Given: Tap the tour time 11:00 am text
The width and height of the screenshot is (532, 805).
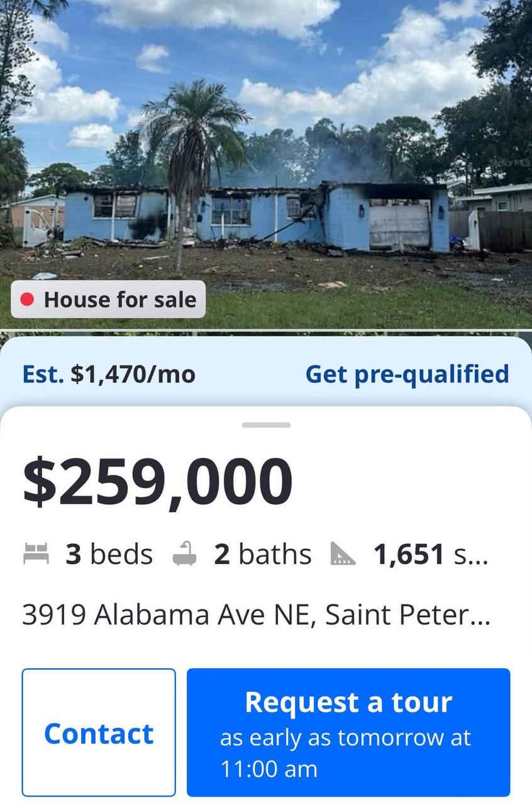Looking at the screenshot, I should (269, 769).
